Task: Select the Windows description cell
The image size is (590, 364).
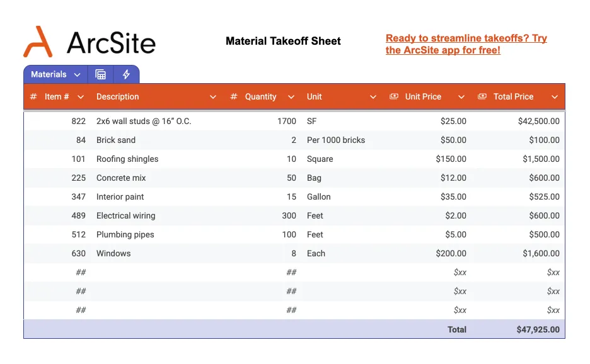Action: [113, 253]
